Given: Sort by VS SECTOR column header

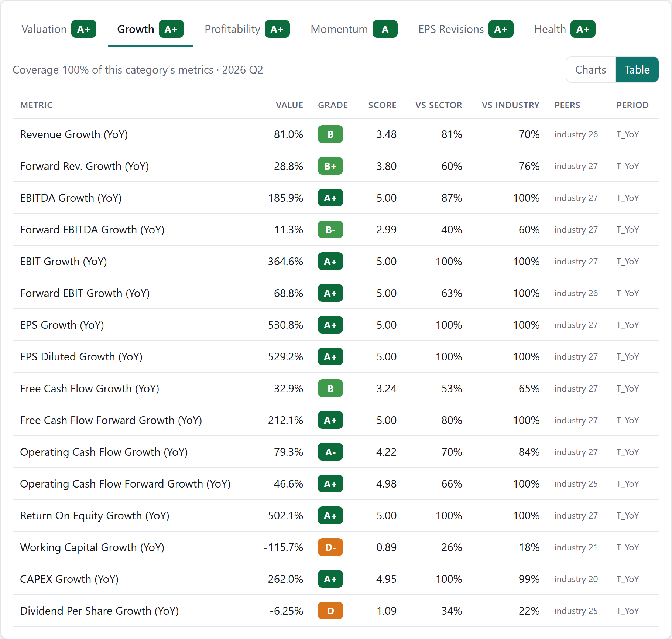Looking at the screenshot, I should click(439, 105).
